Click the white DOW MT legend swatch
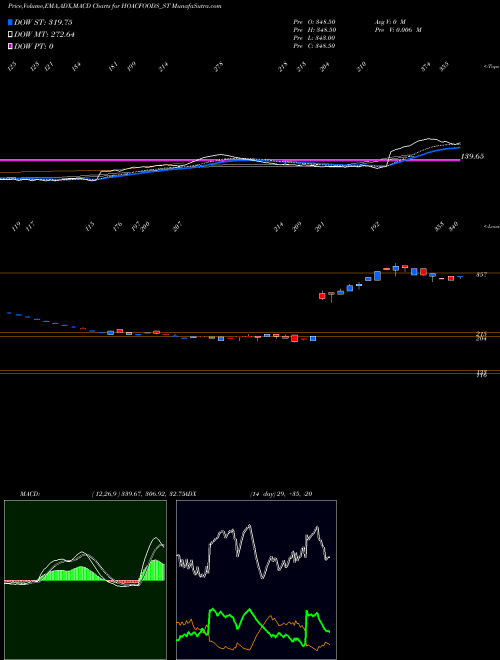Viewport: 500px width, 660px height. pos(10,35)
